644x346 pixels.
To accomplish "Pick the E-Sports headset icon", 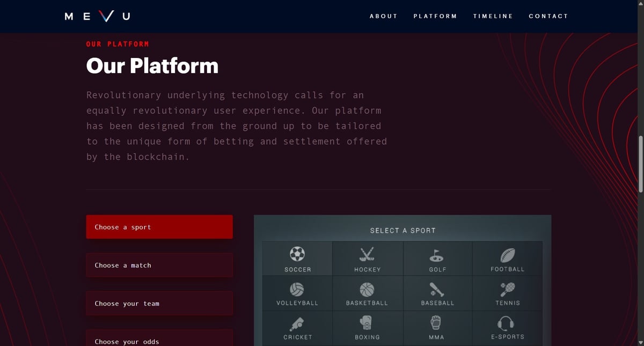I will (x=507, y=323).
